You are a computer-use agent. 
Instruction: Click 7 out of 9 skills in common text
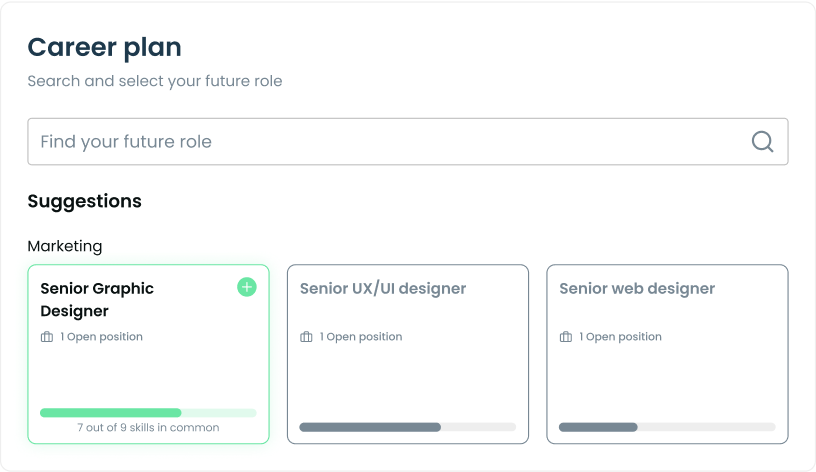148,427
